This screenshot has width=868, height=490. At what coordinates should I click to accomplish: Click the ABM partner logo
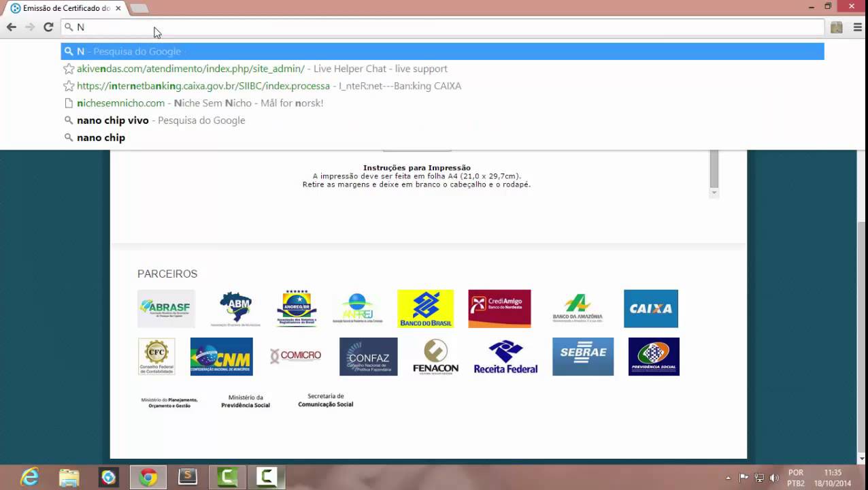235,309
